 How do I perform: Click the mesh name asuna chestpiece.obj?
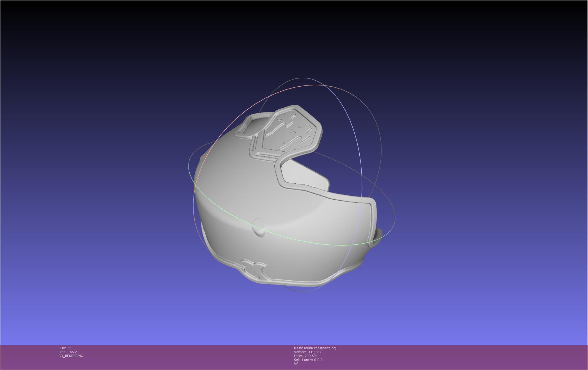coord(315,348)
